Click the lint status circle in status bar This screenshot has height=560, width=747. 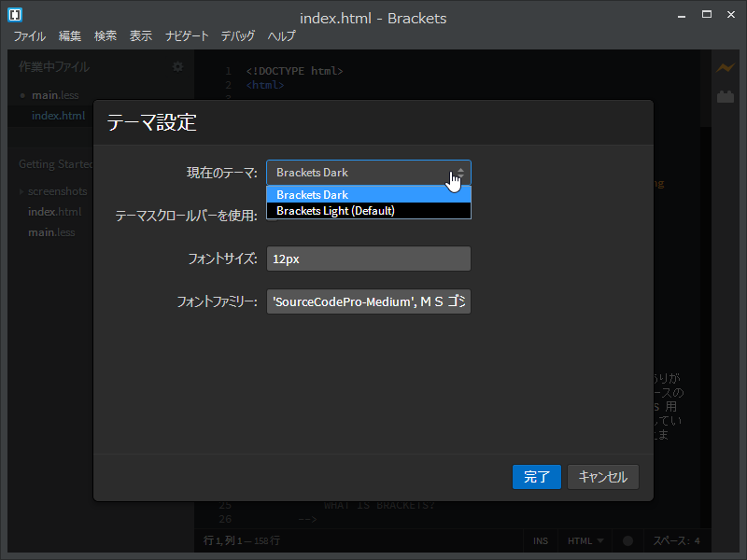tap(627, 539)
